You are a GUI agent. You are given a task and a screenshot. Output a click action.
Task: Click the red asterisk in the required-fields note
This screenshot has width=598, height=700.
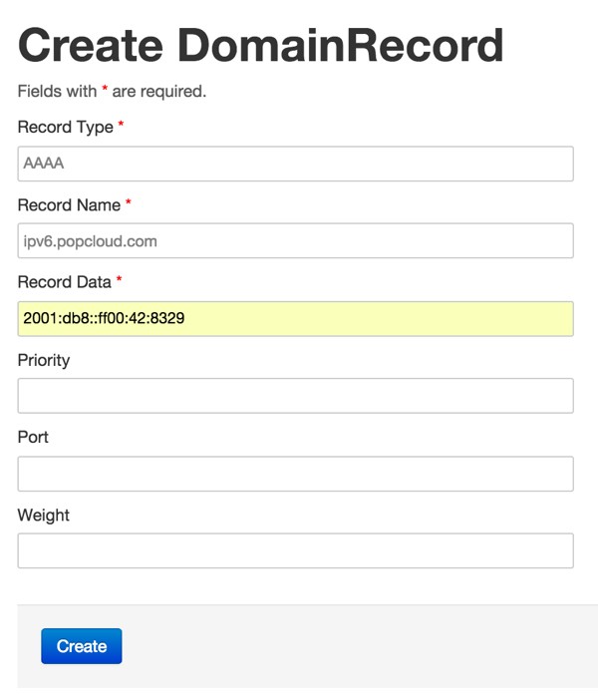105,88
